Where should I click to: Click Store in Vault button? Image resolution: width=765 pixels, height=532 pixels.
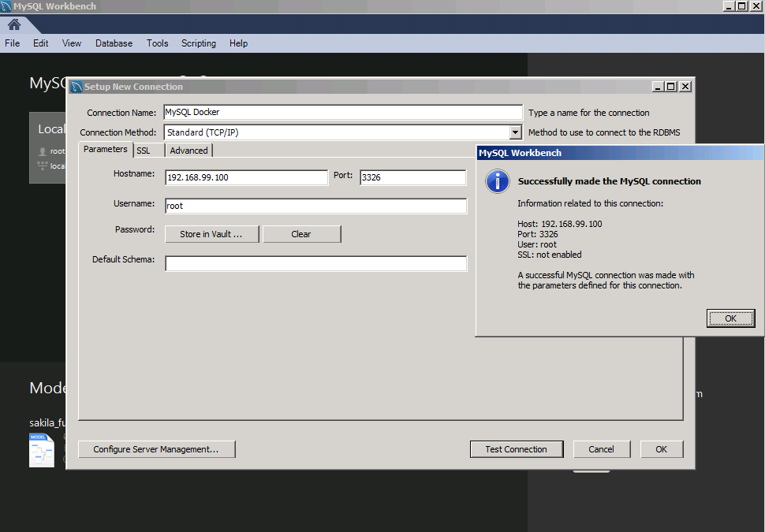pos(211,234)
